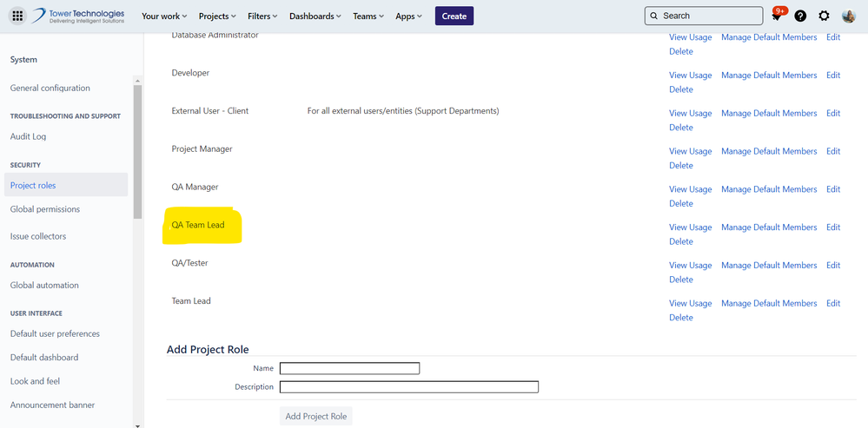Screen dimensions: 868x428
Task: Click the new role Description field
Action: (x=409, y=387)
